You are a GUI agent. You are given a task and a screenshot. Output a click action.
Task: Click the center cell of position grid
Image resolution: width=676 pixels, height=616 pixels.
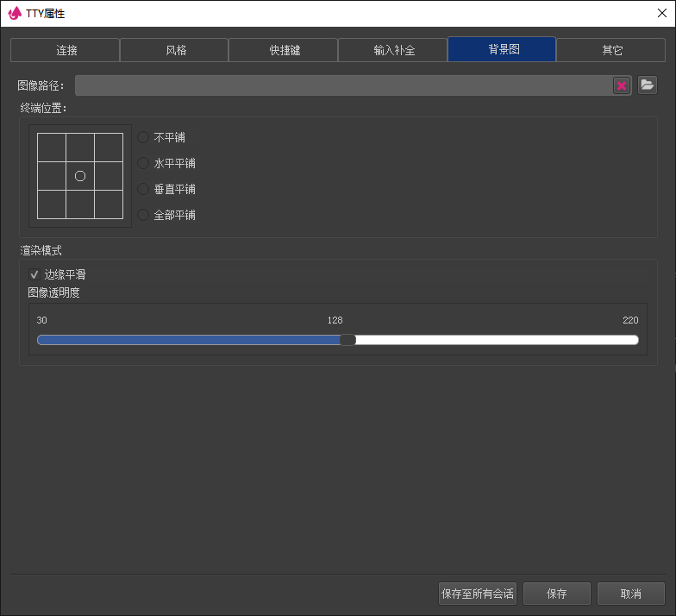tap(80, 176)
